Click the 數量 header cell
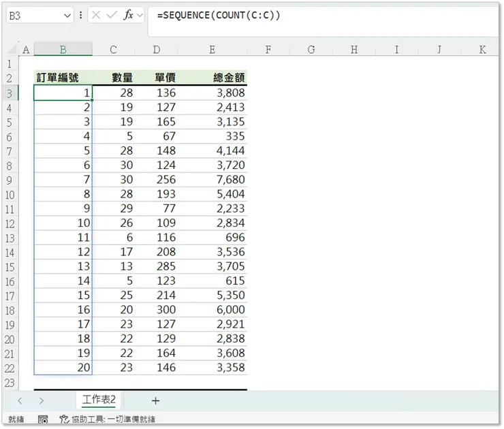 tap(114, 78)
